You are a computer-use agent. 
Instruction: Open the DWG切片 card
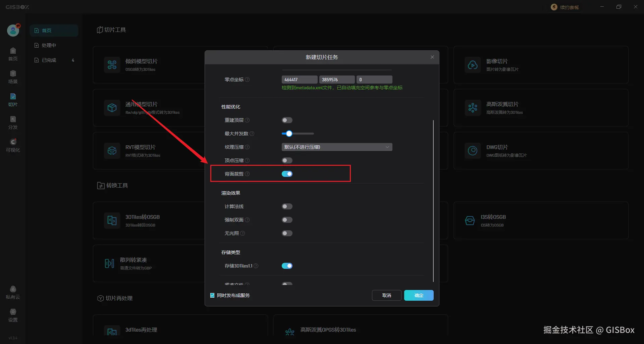tap(541, 151)
